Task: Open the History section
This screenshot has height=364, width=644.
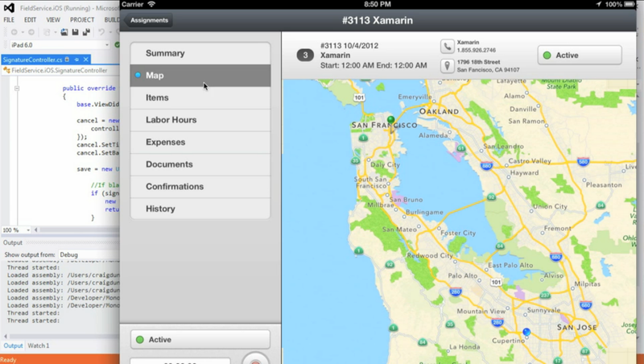Action: [x=200, y=209]
